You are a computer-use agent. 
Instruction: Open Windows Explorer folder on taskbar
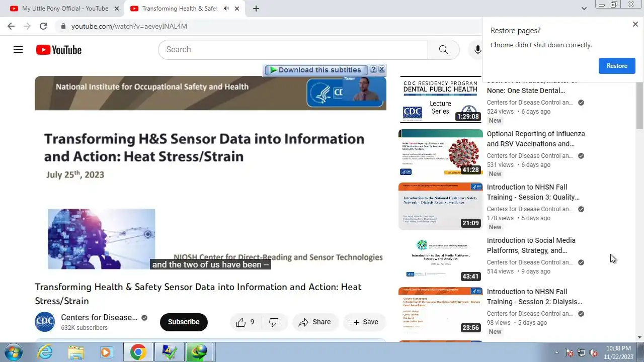[76, 352]
